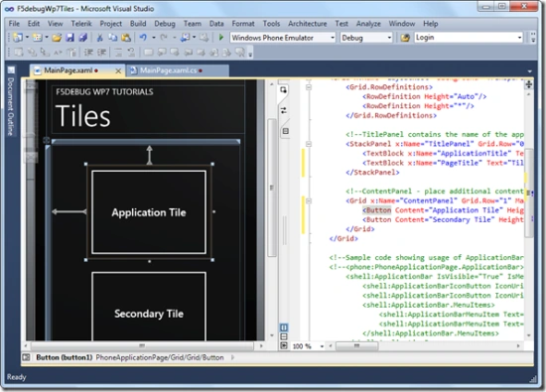Viewport: 546px width, 392px height.
Task: Click the Copy toolbar icon
Action: [x=113, y=38]
